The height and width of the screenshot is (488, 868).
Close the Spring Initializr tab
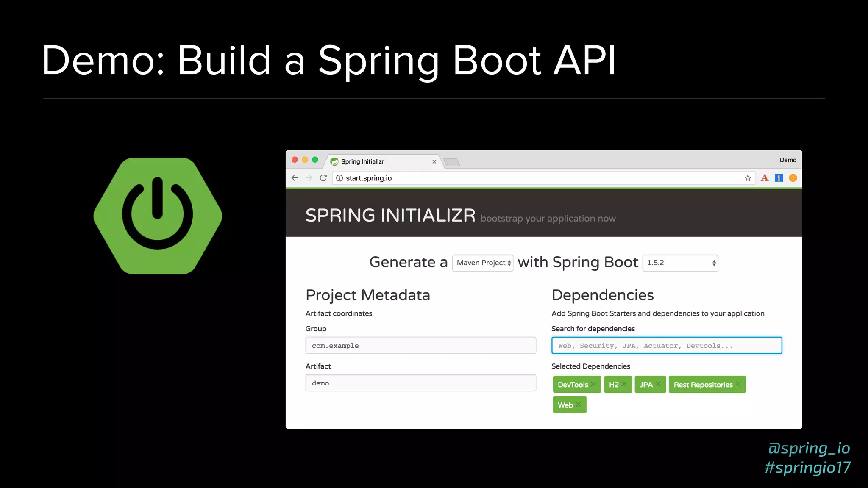coord(434,161)
